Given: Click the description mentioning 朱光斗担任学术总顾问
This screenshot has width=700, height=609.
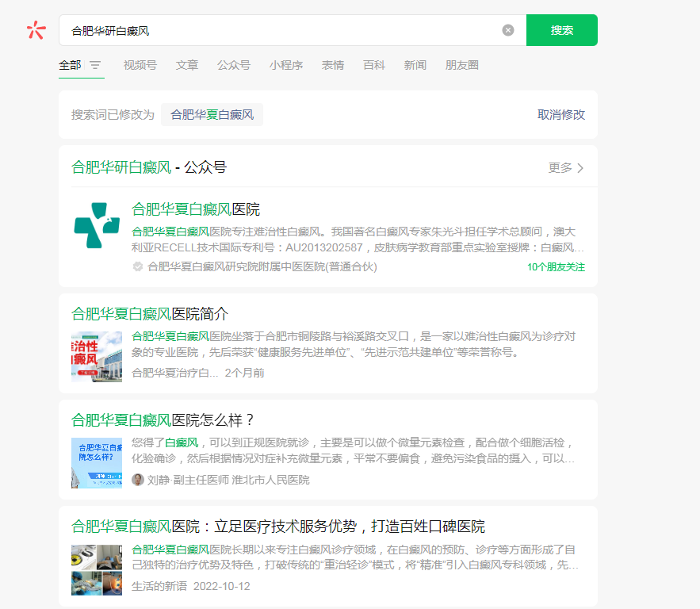Looking at the screenshot, I should click(358, 239).
